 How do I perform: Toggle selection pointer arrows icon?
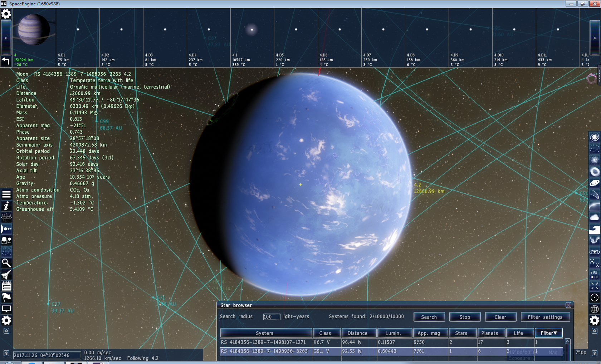pos(595,286)
